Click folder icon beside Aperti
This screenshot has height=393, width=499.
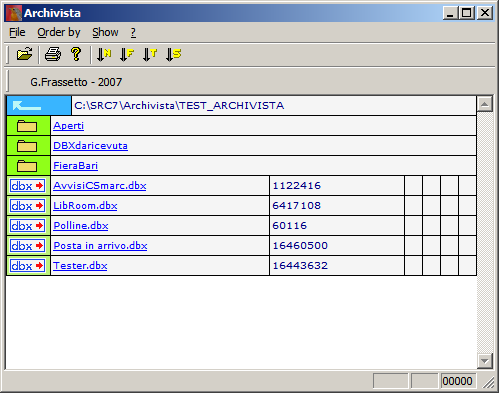tap(27, 126)
